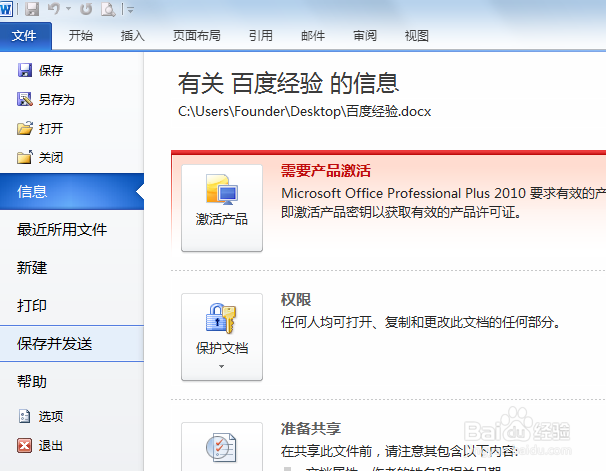Open the 文件 (File) tab
Screen dimensions: 606x471
(26, 36)
